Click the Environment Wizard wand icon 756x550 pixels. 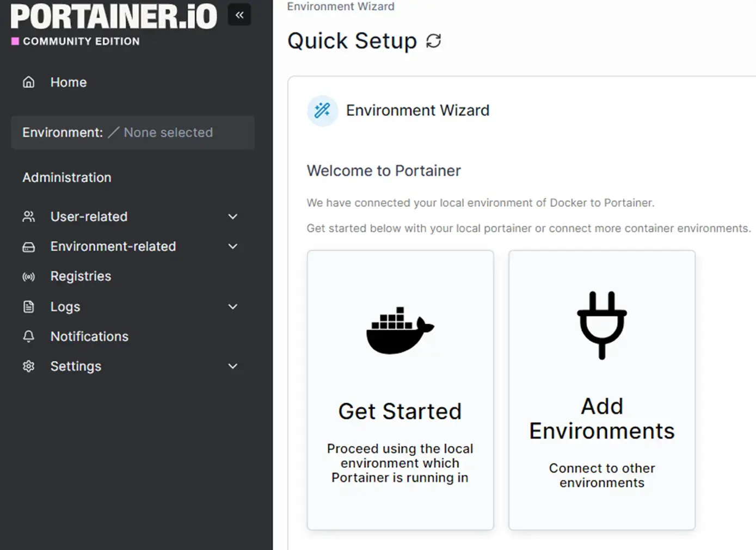point(322,110)
